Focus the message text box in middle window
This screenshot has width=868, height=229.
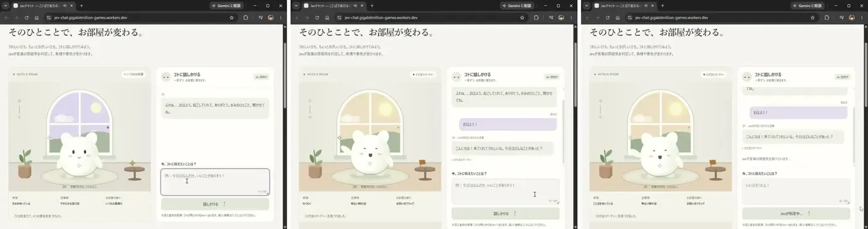(x=505, y=191)
